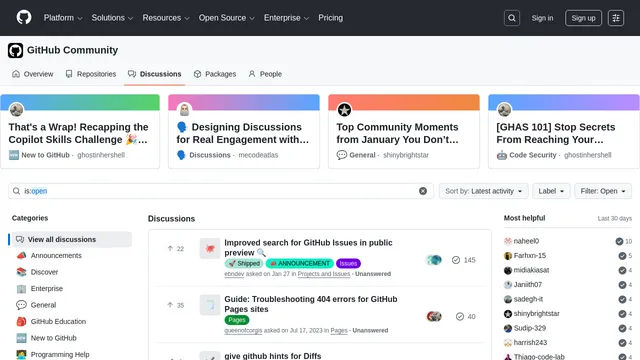Click the search magnifier button in header
This screenshot has height=360, width=640.
[511, 18]
